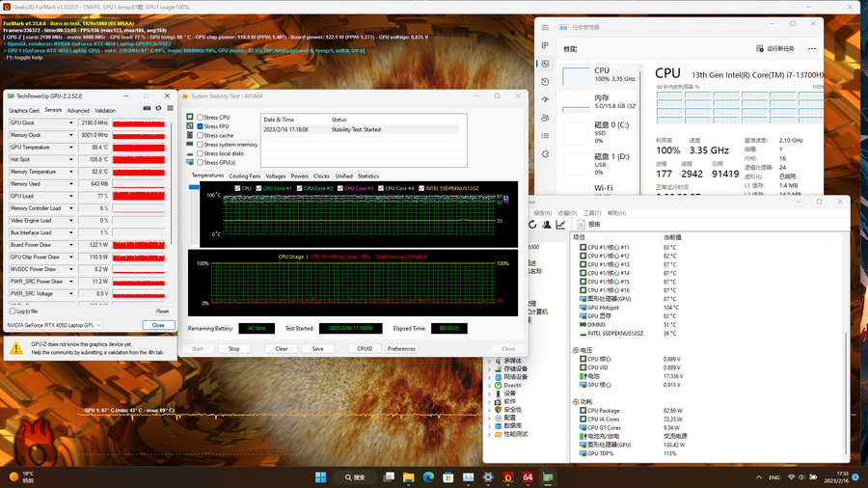
Task: Enable Stress cache checkbox
Action: pos(200,136)
